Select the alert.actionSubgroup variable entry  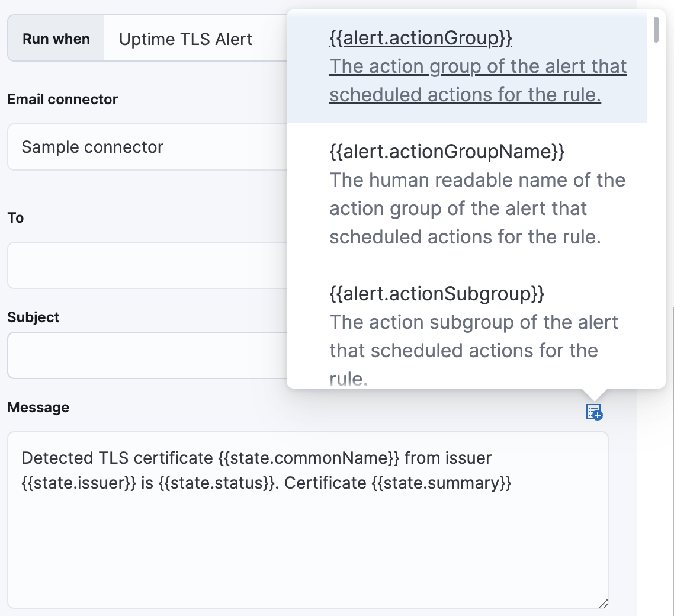point(436,293)
